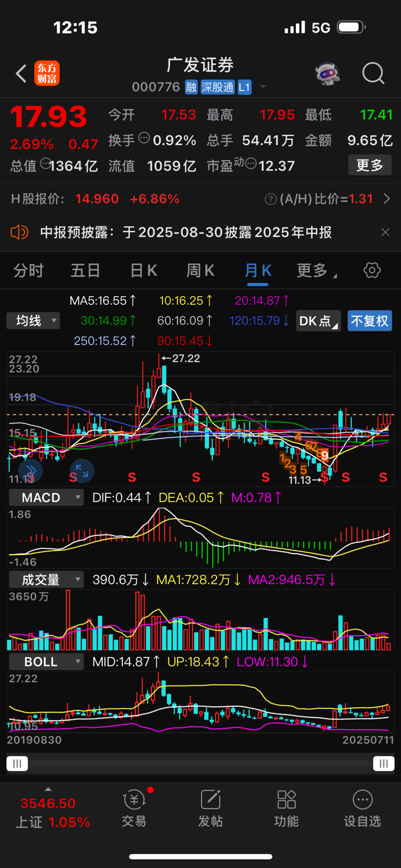Screen dimensions: 401x868
Task: Tap the A/H ratio help icon
Action: (x=270, y=199)
